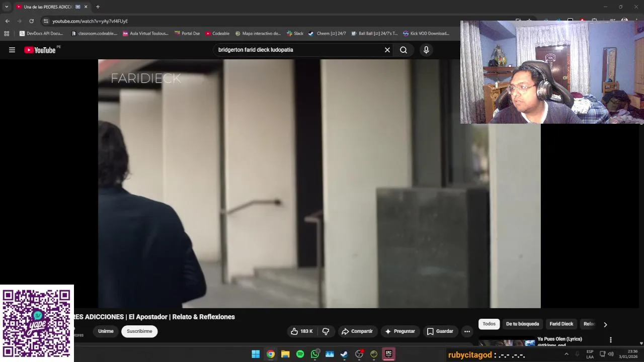The width and height of the screenshot is (644, 362).
Task: Click the browser back arrow
Action: click(x=7, y=21)
